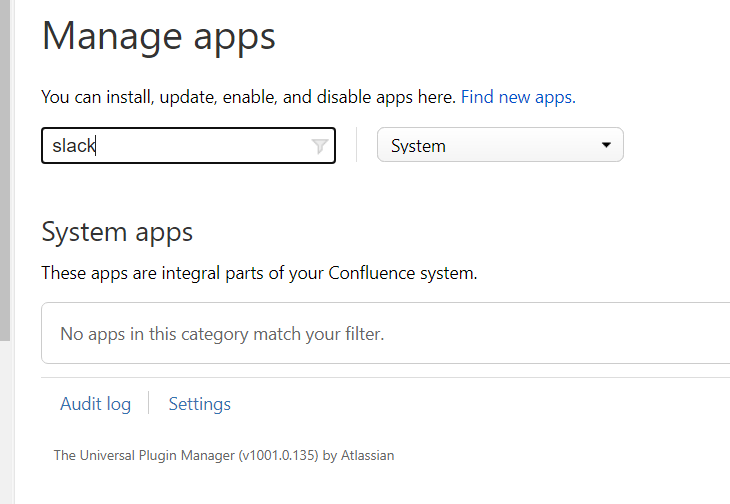Click the filter funnel icon in search box

point(319,146)
